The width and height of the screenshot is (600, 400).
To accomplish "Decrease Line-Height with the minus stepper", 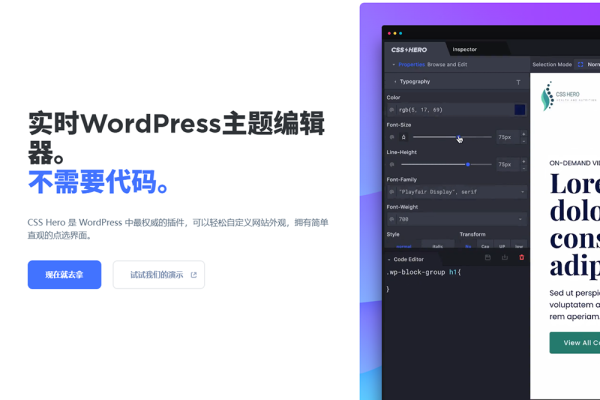I will coord(523,168).
